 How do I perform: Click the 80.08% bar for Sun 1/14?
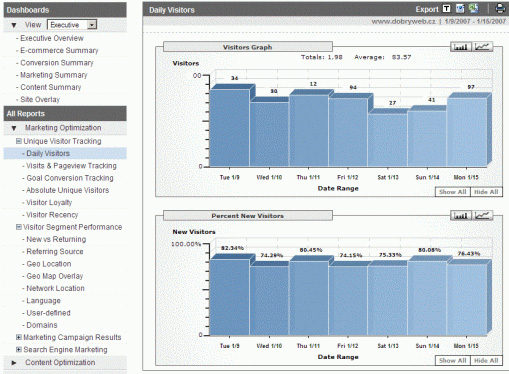427,298
